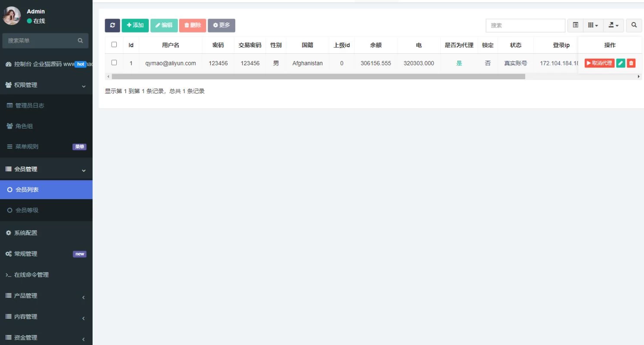
Task: Click the red 取消代理 button
Action: click(599, 63)
